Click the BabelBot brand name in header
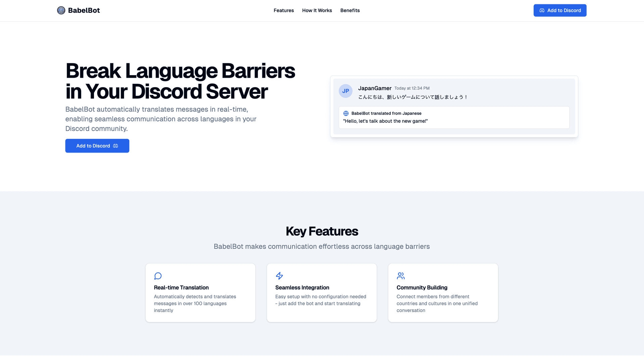This screenshot has height=357, width=644. coord(84,10)
